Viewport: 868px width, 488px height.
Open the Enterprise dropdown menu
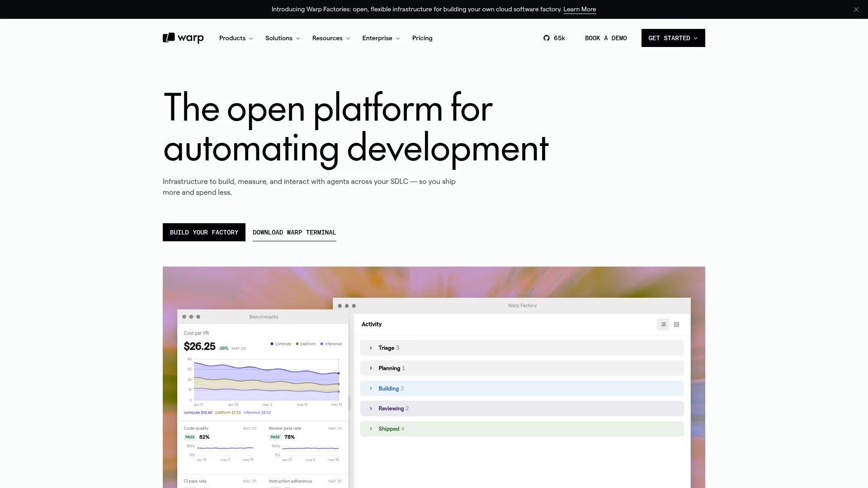click(x=381, y=38)
